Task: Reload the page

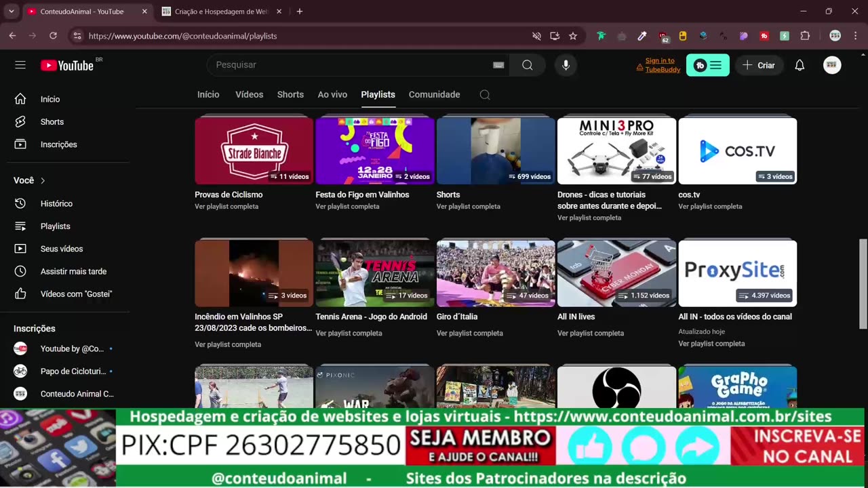Action: pos(53,36)
